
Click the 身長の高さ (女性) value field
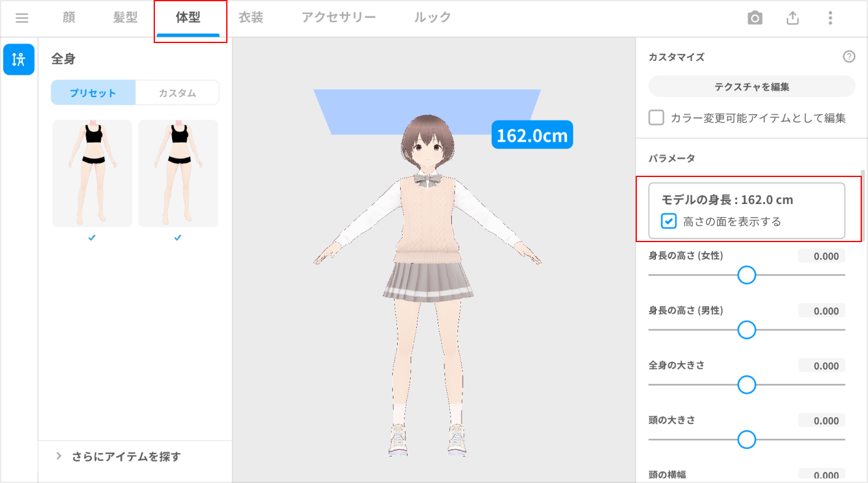pos(822,256)
